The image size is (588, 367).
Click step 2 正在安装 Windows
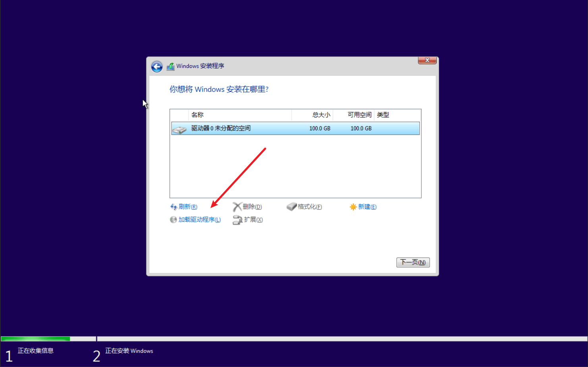coord(129,351)
